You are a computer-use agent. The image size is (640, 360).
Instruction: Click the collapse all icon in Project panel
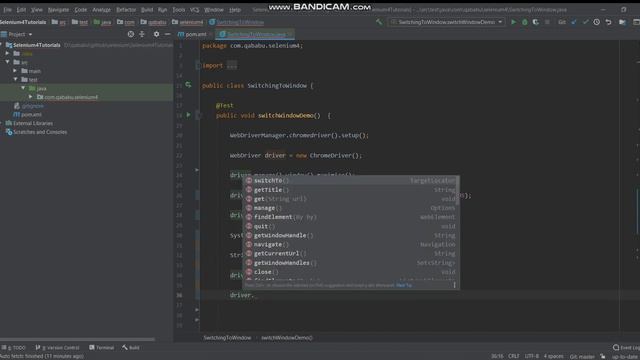pos(142,34)
